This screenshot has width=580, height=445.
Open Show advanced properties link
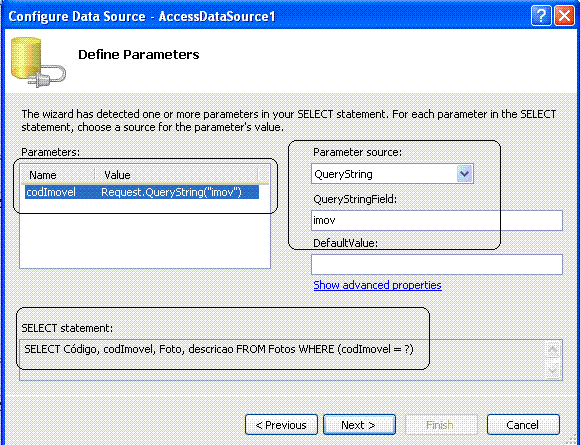(377, 285)
